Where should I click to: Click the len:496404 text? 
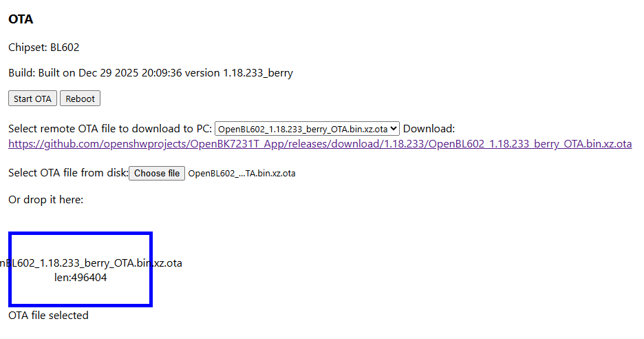tap(80, 278)
